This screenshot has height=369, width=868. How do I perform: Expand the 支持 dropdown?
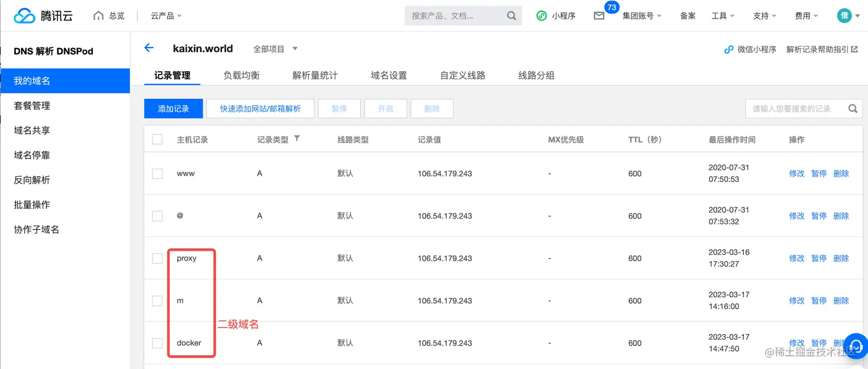765,16
